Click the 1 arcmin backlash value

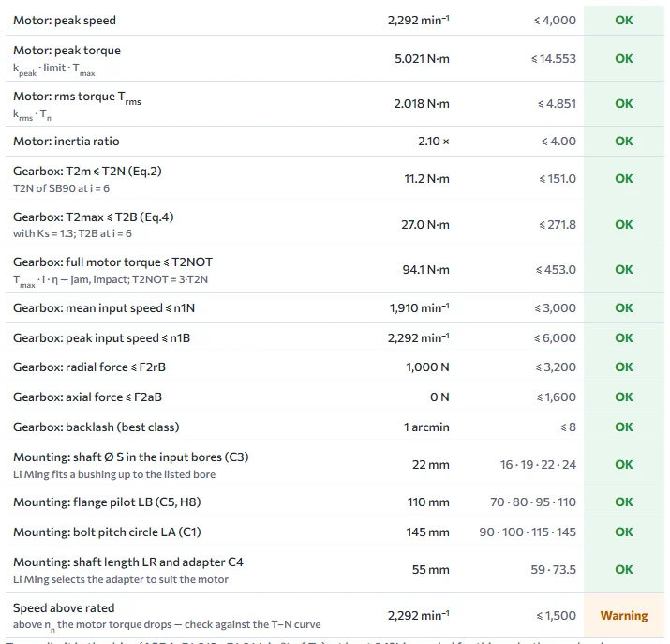[x=426, y=427]
